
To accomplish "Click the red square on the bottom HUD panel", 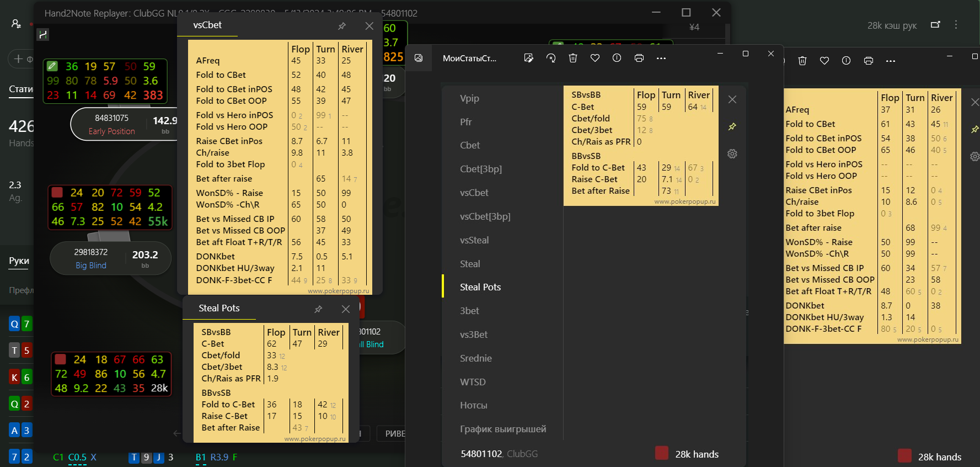I will [x=61, y=359].
